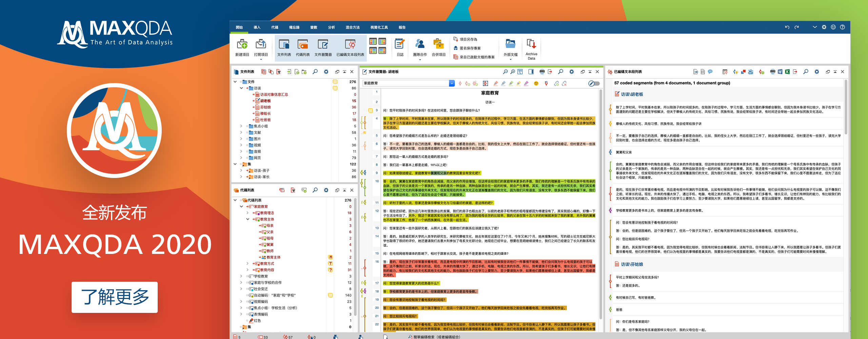Click the 家庭教育 code input field
The image size is (868, 339).
click(406, 83)
